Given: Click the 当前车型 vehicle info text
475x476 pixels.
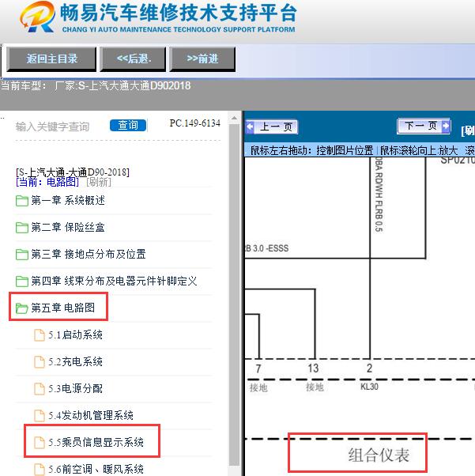Looking at the screenshot, I should [96, 85].
